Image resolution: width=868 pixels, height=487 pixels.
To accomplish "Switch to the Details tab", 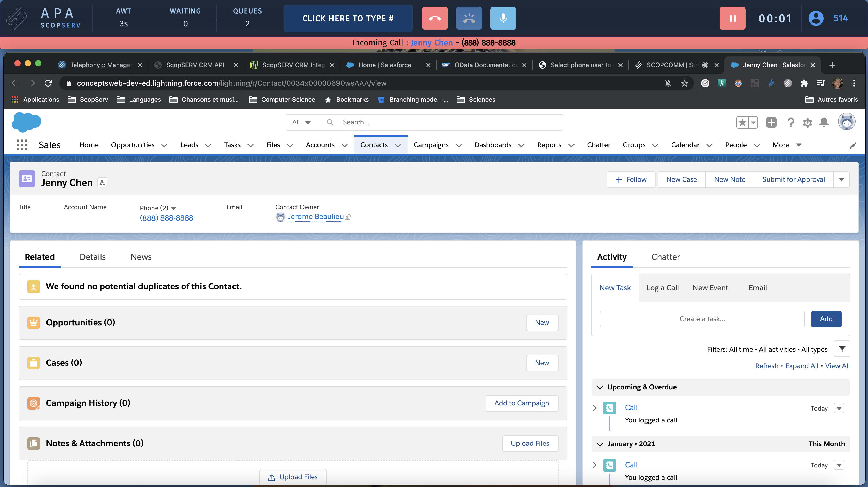I will point(93,257).
